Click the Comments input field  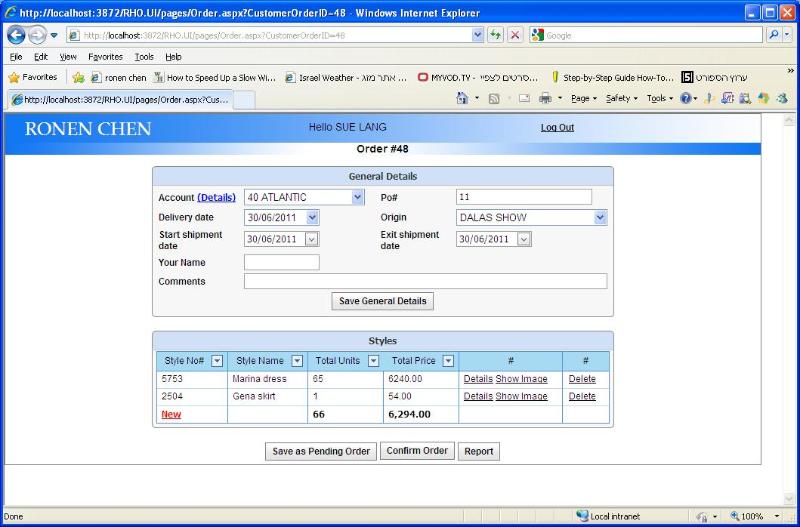coord(426,281)
